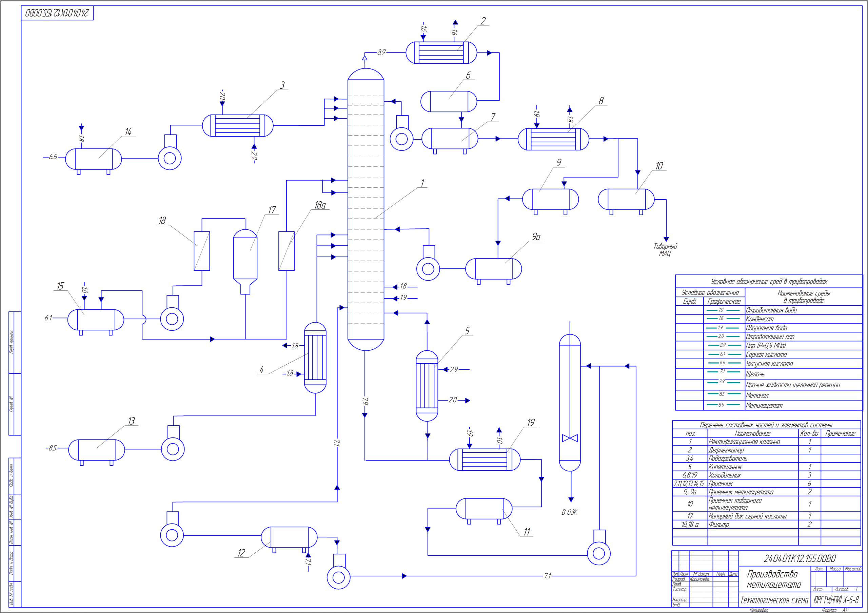This screenshot has width=868, height=613.
Task: Click the "Н.контр." label
Action: pos(679,600)
